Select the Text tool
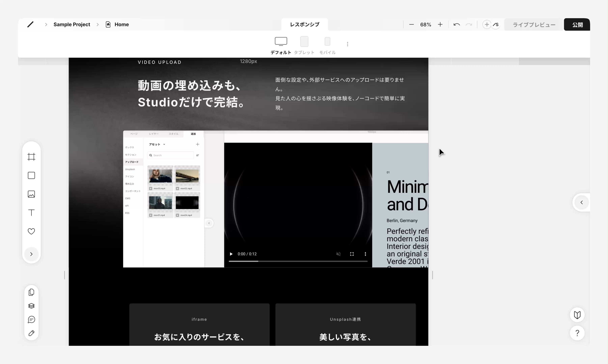The image size is (608, 364). [31, 213]
